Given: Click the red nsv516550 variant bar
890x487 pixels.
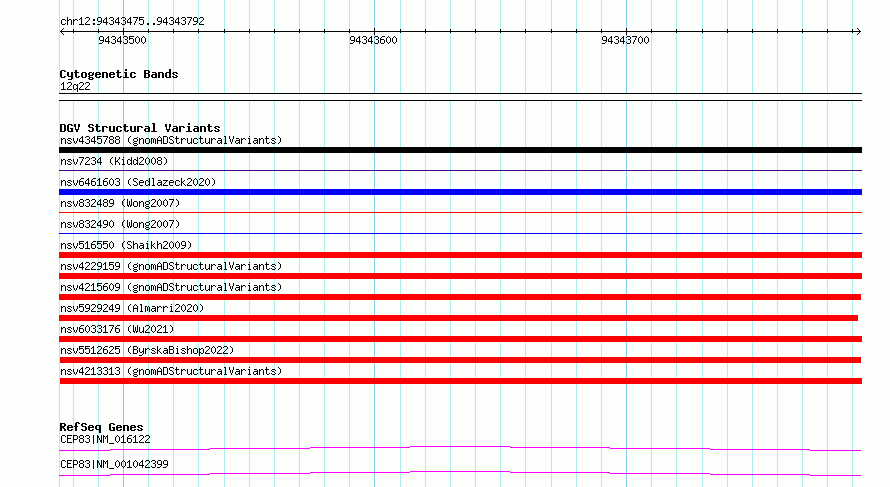Looking at the screenshot, I should [460, 255].
